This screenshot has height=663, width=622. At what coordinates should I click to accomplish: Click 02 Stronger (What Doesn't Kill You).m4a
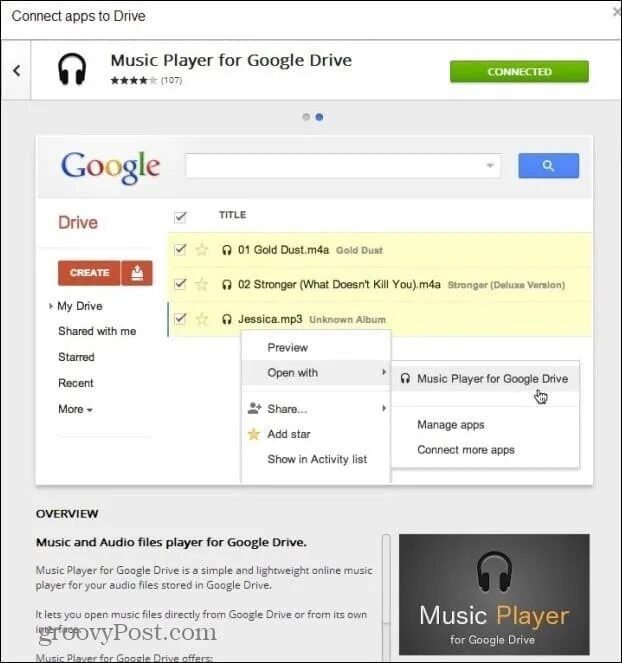click(x=339, y=284)
